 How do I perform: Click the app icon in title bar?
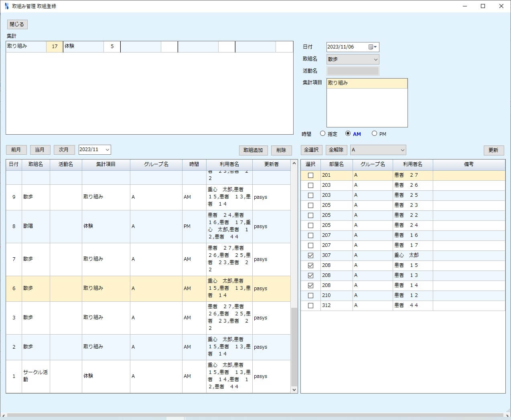[x=6, y=6]
